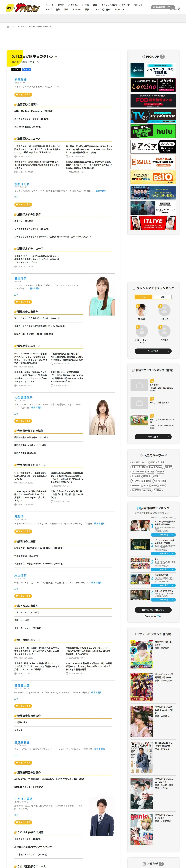186x868 pixels.
Task: Expand 続きを読む for 浪岡真太郎 profile
Action: click(x=96, y=692)
